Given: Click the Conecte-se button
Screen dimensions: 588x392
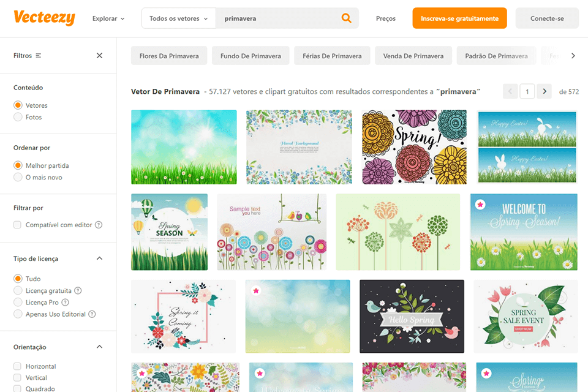Looking at the screenshot, I should [x=546, y=18].
